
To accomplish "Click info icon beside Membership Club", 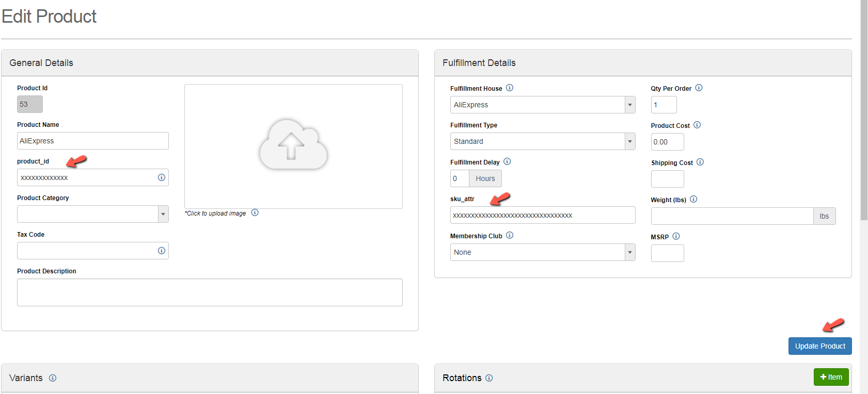I will pos(510,235).
